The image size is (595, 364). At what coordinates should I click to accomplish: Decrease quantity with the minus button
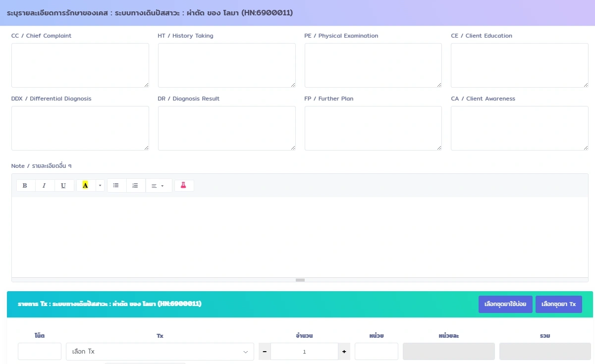tap(265, 352)
